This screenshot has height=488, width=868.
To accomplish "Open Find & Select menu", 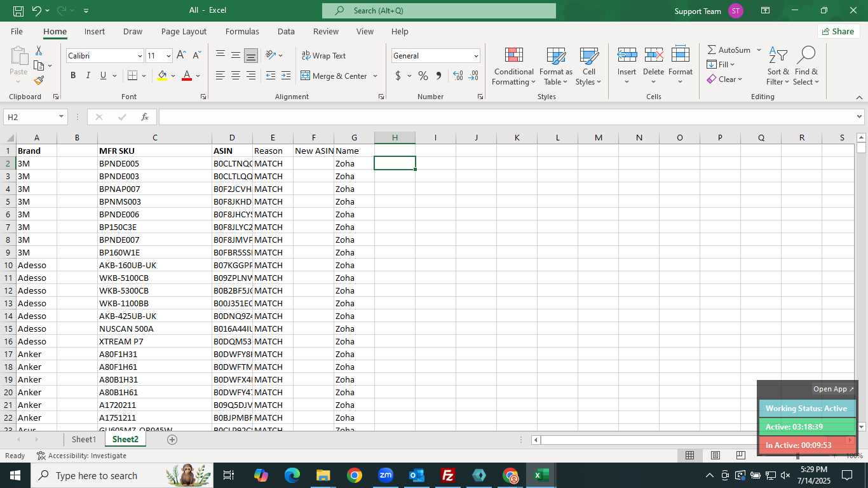I will click(x=806, y=66).
